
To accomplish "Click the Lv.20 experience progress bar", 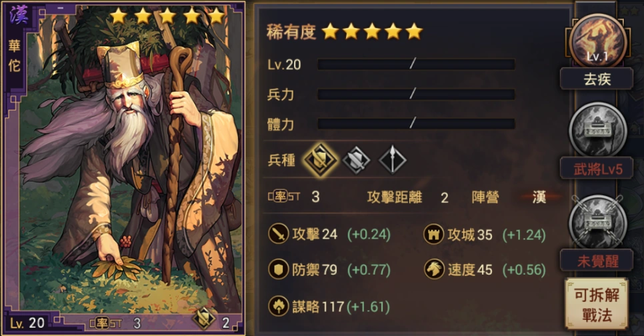I will tap(416, 64).
